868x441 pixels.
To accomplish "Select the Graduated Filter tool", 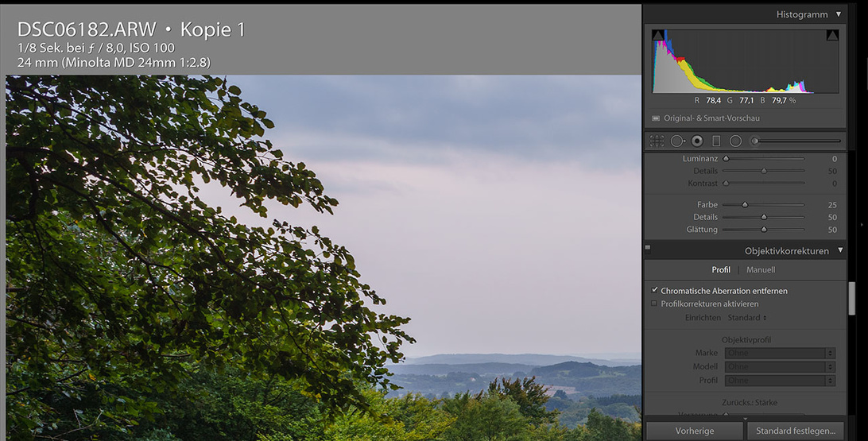I will pyautogui.click(x=716, y=141).
